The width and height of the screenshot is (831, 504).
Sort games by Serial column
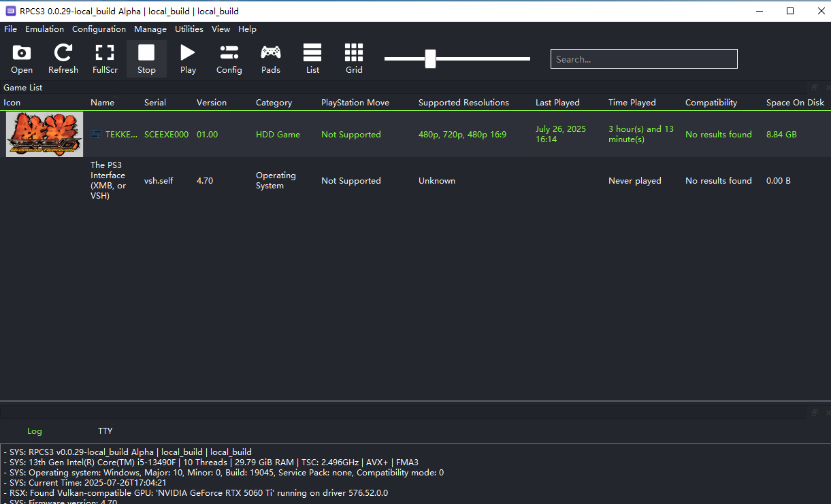(155, 103)
